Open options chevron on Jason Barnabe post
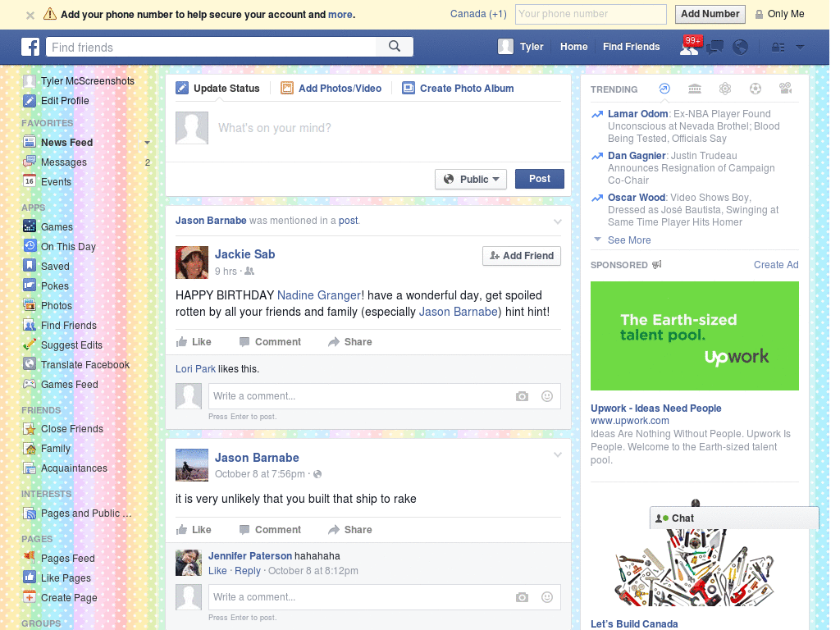 558,454
